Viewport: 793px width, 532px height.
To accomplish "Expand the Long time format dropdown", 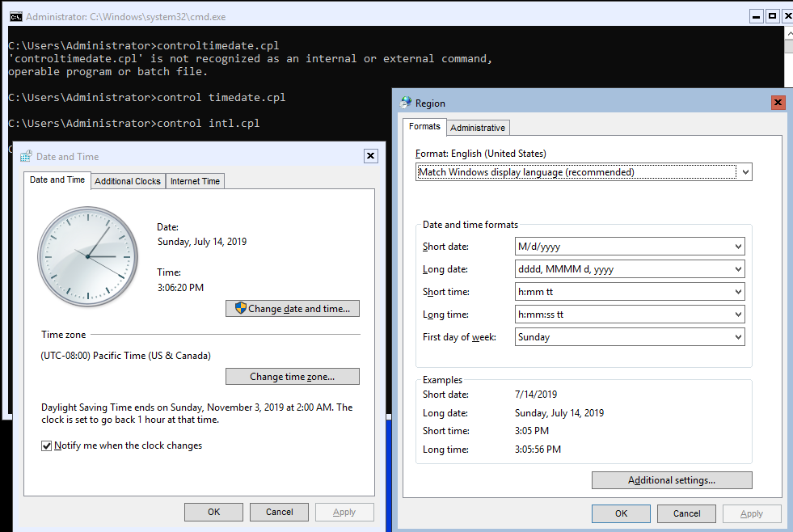I will click(x=630, y=315).
